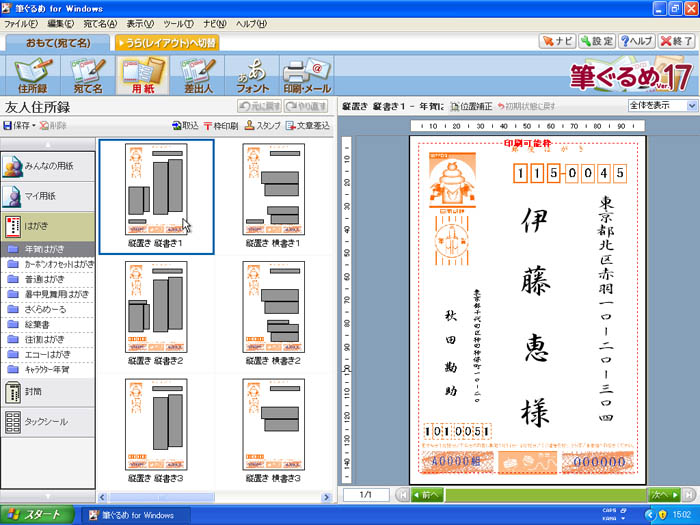Viewport: 700px width, 525px height.
Task: Open the 差出人 sender icon
Action: 196,75
